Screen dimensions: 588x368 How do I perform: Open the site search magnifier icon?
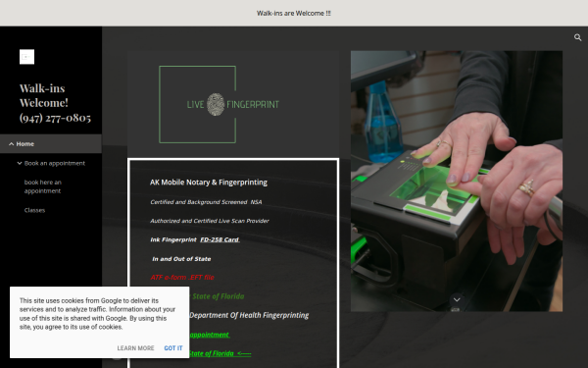577,37
